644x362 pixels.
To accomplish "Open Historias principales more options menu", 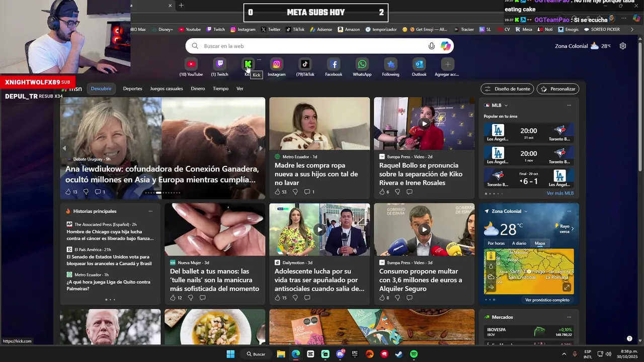I will pos(150,211).
